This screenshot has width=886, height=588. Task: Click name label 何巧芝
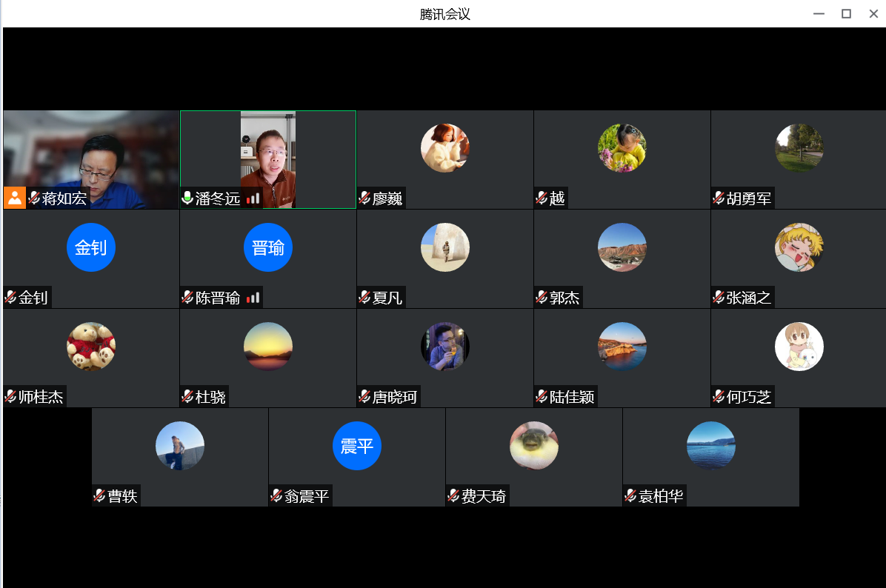(x=749, y=397)
